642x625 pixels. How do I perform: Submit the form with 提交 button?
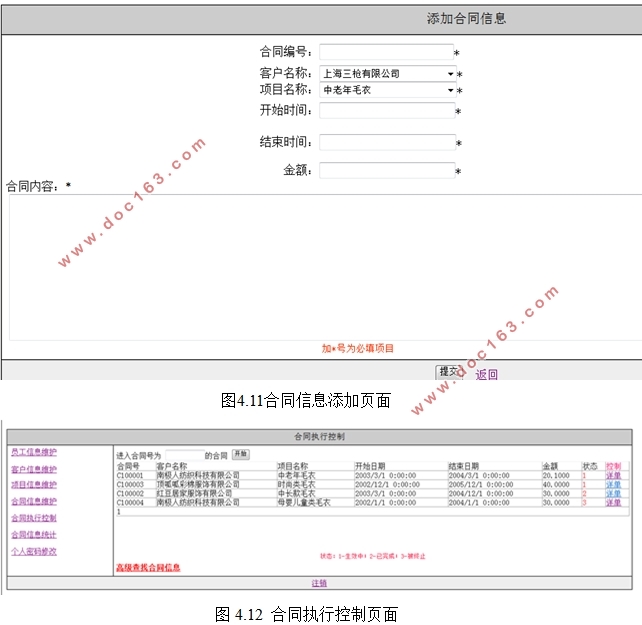tap(449, 372)
